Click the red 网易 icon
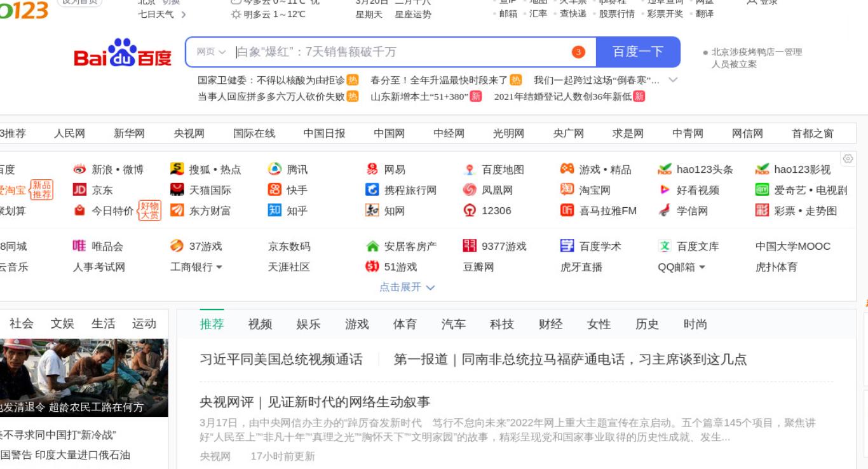Image resolution: width=868 pixels, height=469 pixels. pyautogui.click(x=372, y=170)
